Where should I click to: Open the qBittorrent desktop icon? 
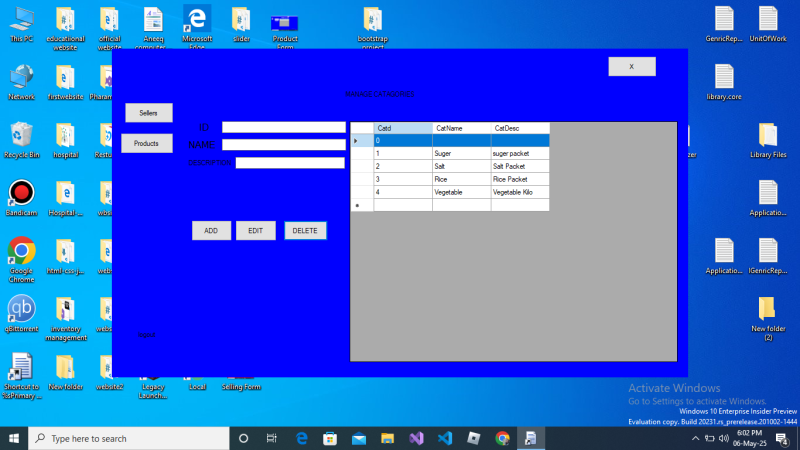point(21,309)
